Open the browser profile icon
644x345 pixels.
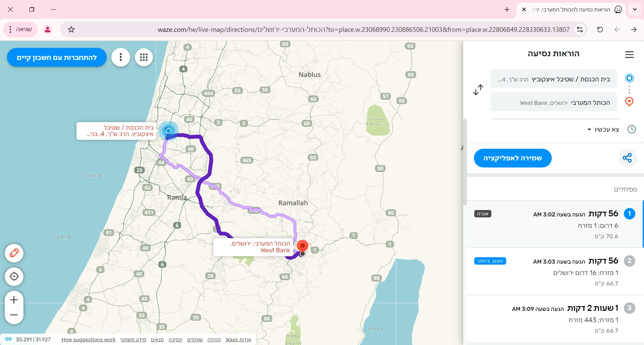[48, 29]
